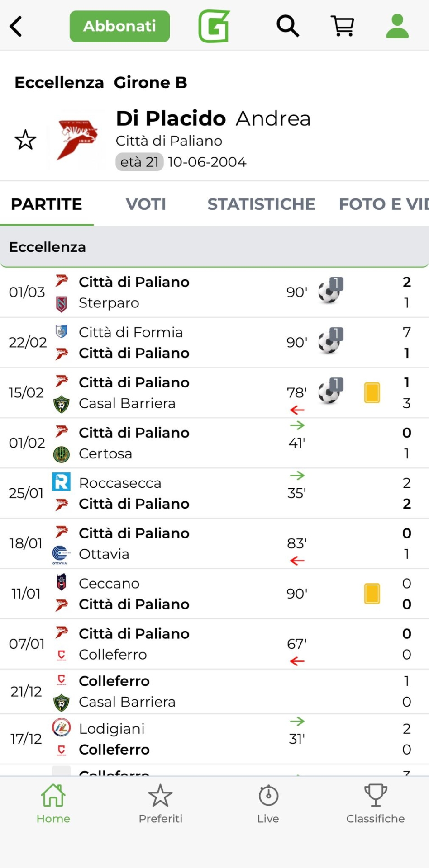Screen dimensions: 429x868
Task: Open the Eccellenza Girone B link
Action: (x=101, y=83)
